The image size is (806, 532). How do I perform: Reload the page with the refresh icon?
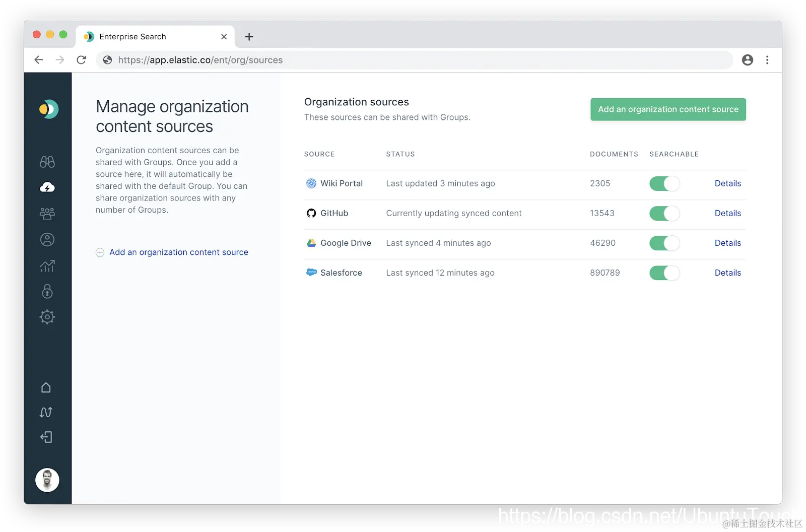81,60
